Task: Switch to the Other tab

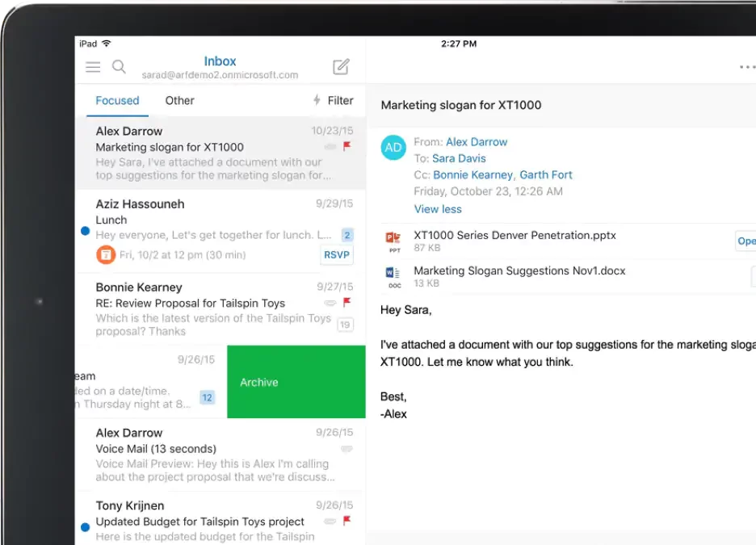Action: tap(179, 101)
